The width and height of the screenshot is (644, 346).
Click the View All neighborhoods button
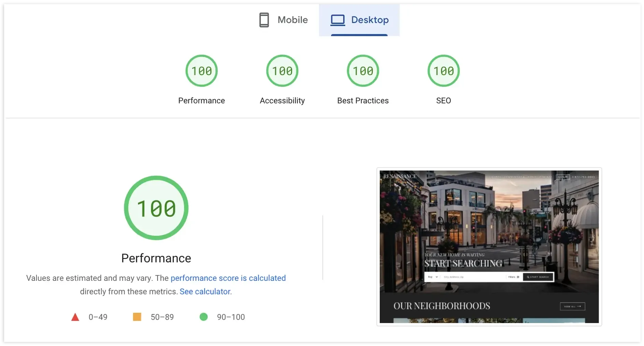(x=572, y=306)
